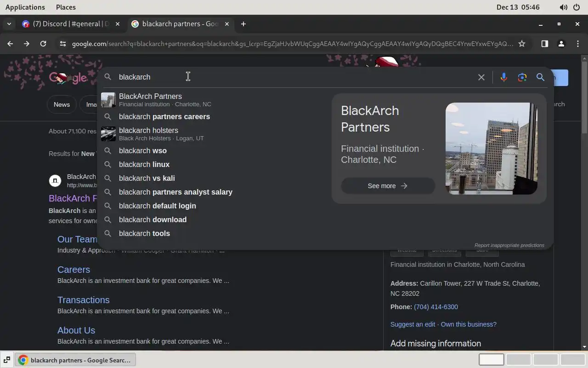Toggle the browser side panel icon
The height and width of the screenshot is (368, 588).
pos(544,44)
